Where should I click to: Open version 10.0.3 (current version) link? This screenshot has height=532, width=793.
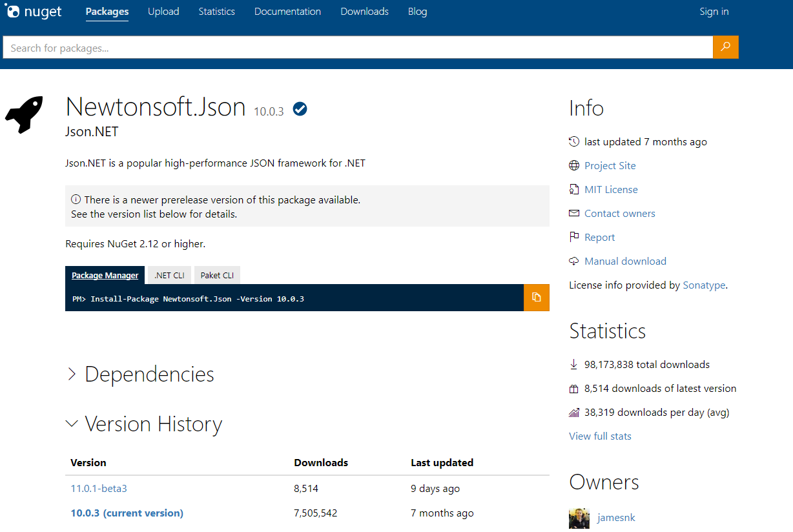click(127, 513)
